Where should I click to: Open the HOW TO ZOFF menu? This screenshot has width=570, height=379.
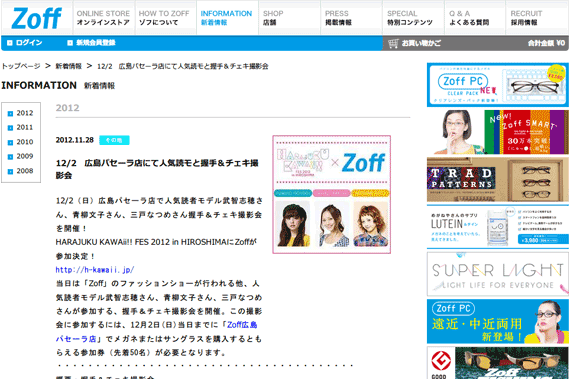[x=165, y=18]
